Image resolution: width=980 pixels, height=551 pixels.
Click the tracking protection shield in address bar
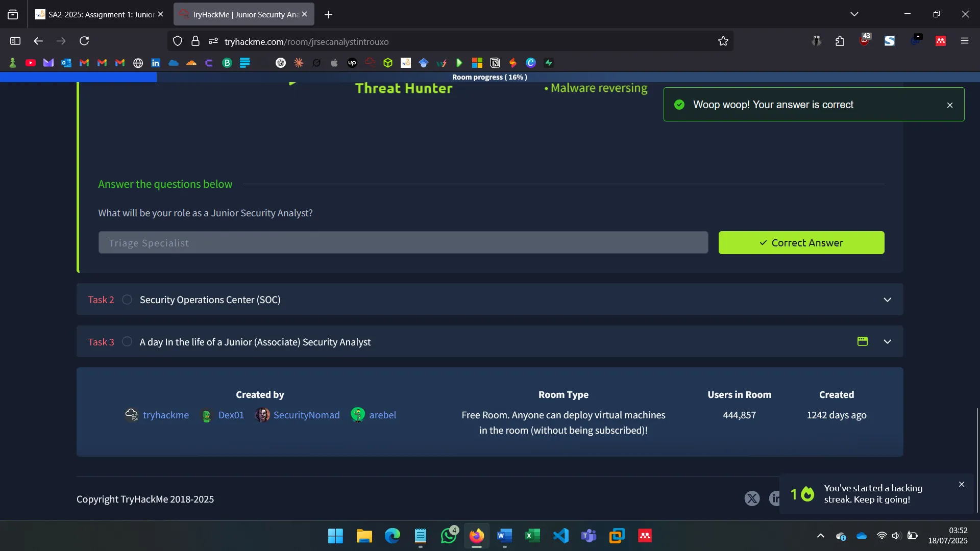point(177,41)
